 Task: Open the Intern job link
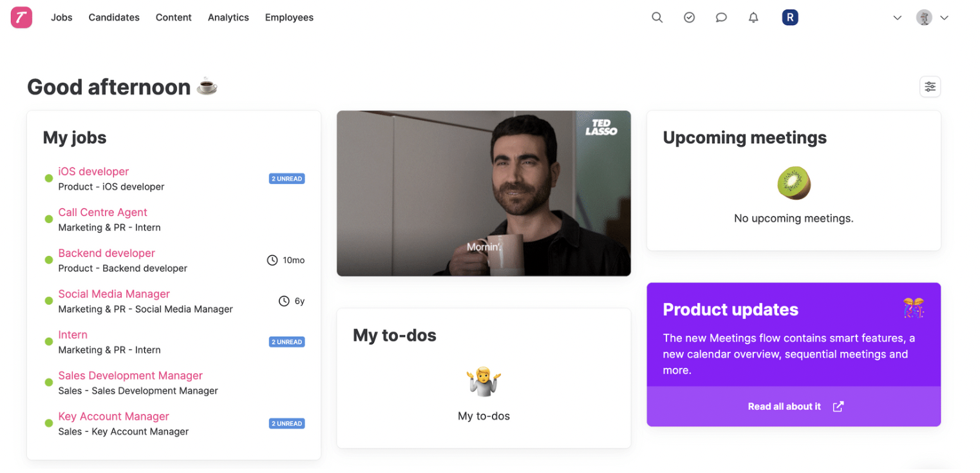click(x=73, y=334)
